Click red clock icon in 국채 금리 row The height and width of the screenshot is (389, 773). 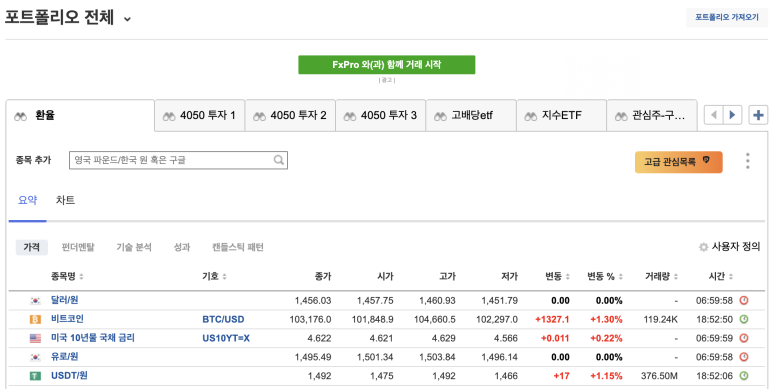pos(744,338)
